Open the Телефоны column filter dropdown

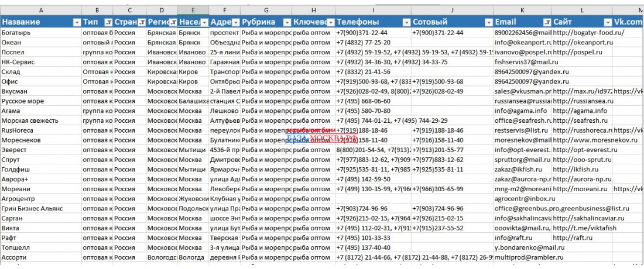coord(406,22)
